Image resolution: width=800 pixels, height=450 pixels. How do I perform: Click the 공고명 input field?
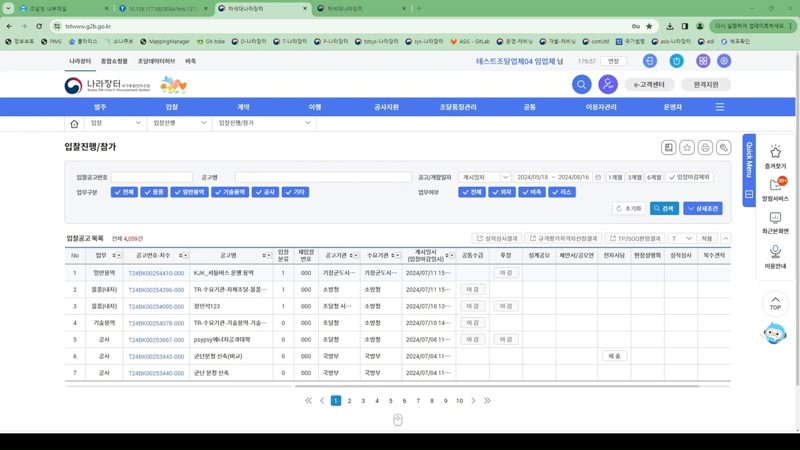pos(323,177)
